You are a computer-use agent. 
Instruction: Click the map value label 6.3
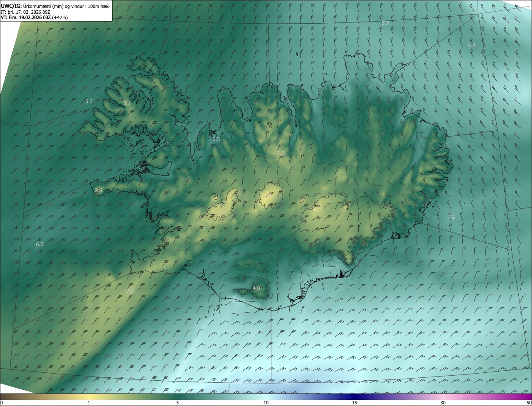(216, 139)
